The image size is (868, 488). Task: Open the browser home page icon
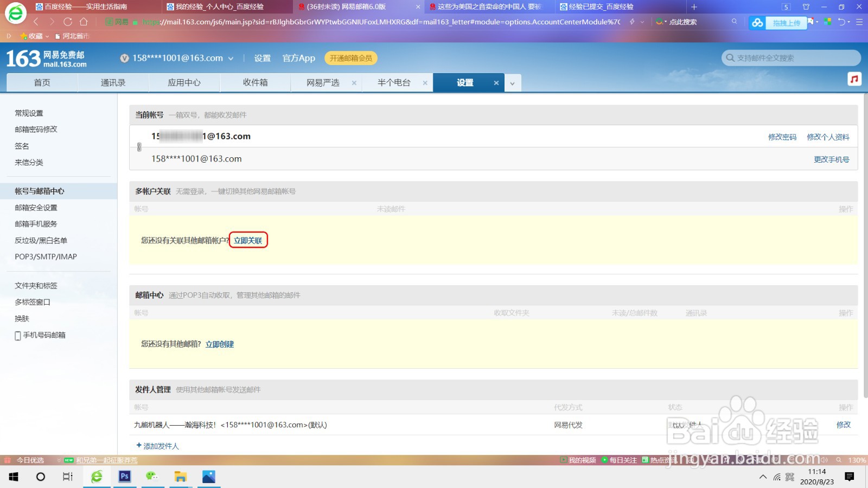click(x=84, y=22)
